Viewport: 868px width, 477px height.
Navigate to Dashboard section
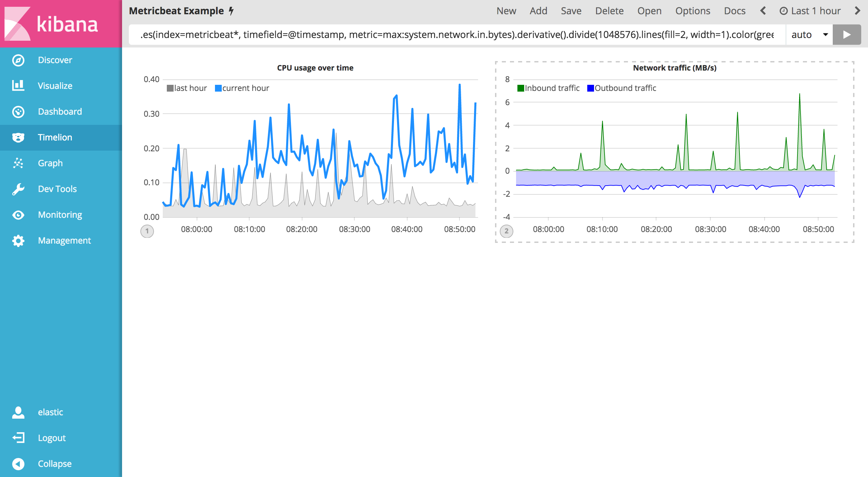point(59,111)
